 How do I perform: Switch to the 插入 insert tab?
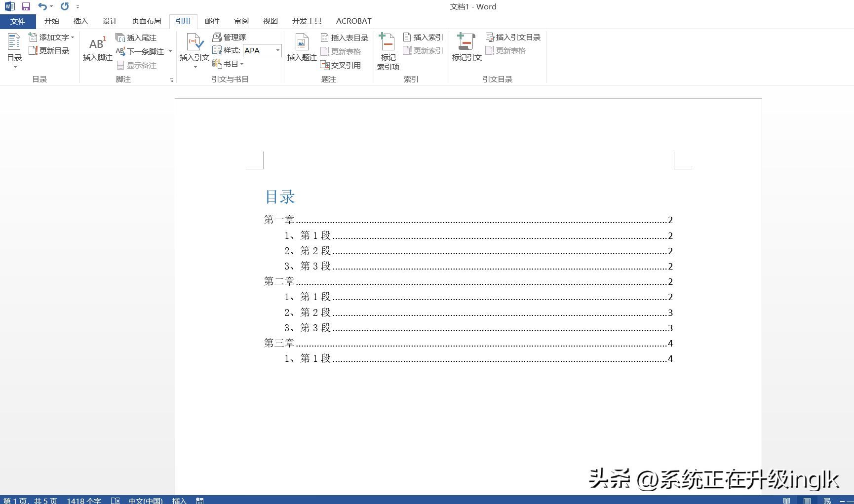click(x=80, y=21)
